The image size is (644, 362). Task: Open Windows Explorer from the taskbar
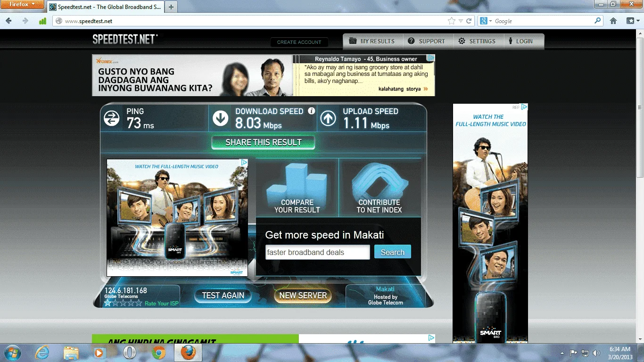pos(71,353)
